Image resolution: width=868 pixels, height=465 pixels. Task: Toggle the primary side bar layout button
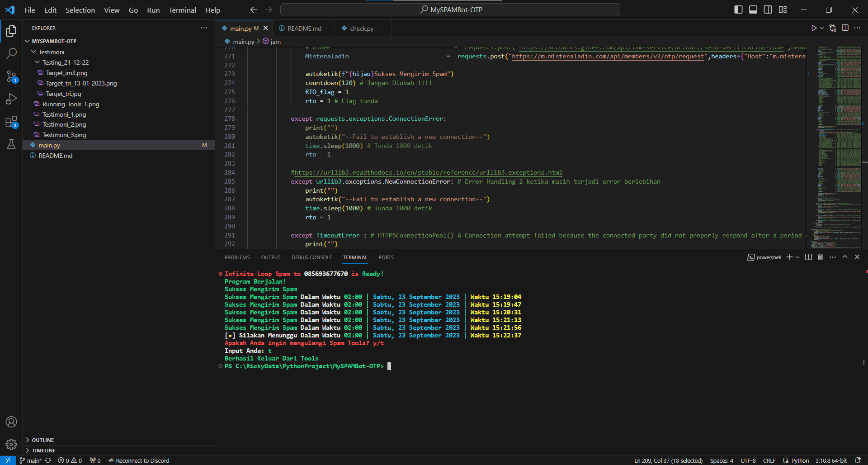(738, 9)
